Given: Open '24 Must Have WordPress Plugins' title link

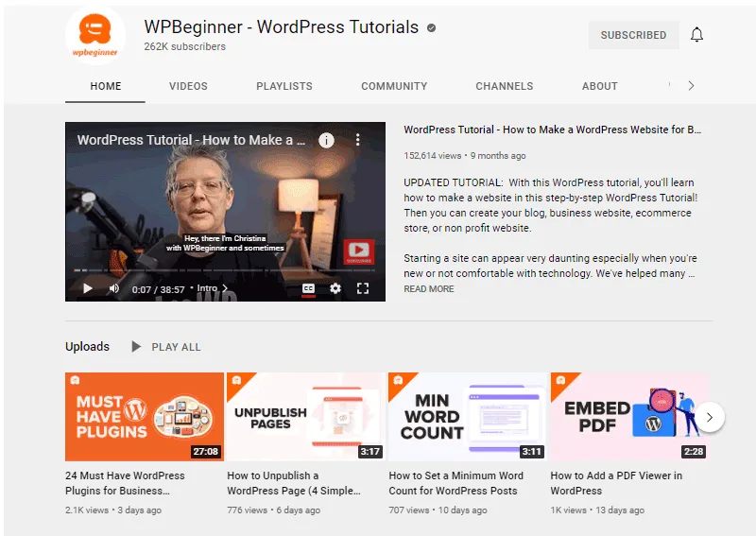Looking at the screenshot, I should coord(125,483).
